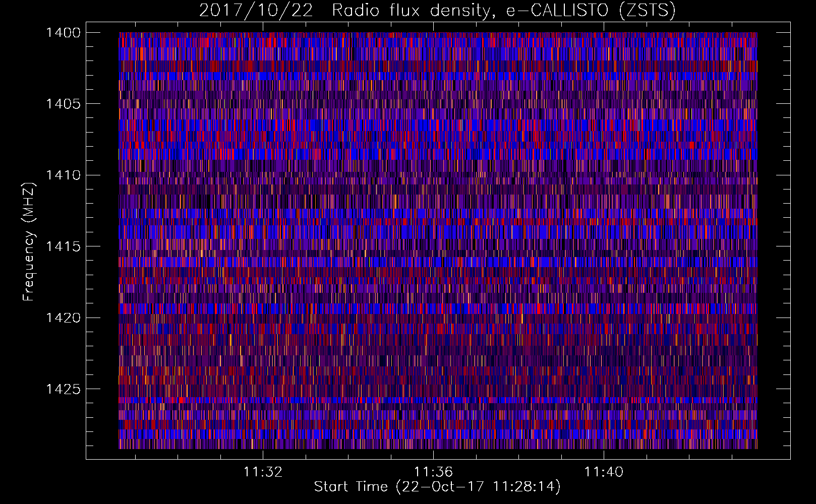
Task: Click the 1410 frequency tick label
Action: point(63,175)
